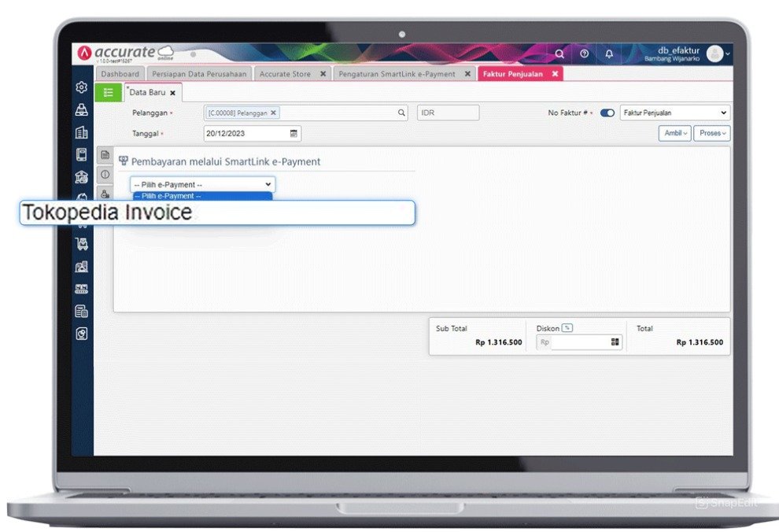Select the info circle side tab icon
The height and width of the screenshot is (532, 779).
(105, 175)
